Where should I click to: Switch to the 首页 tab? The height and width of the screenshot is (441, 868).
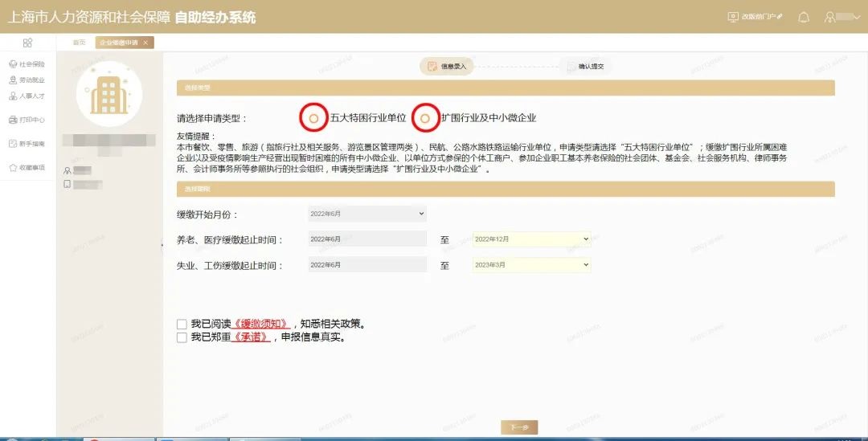pos(78,43)
